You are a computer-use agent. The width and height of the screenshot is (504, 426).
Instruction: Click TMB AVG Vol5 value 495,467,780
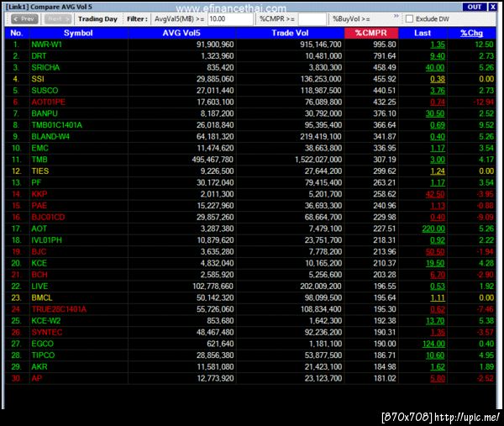pos(213,160)
